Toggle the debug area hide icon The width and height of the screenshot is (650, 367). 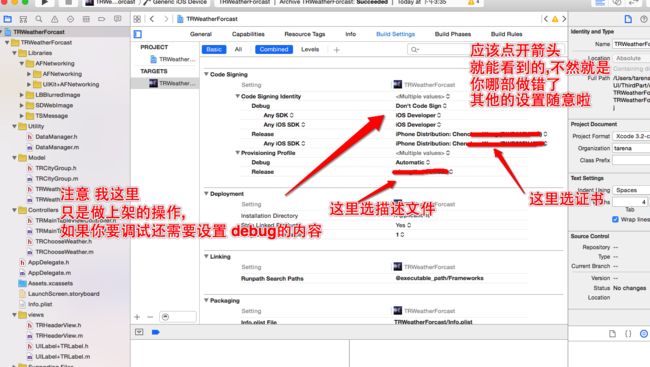139,332
